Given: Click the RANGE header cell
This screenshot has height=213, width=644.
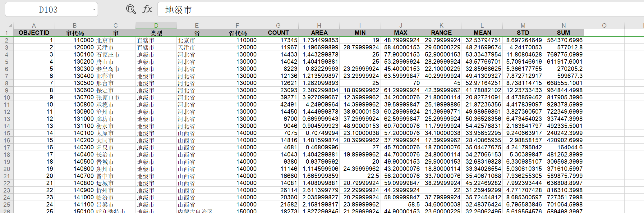Looking at the screenshot, I should pyautogui.click(x=441, y=33).
